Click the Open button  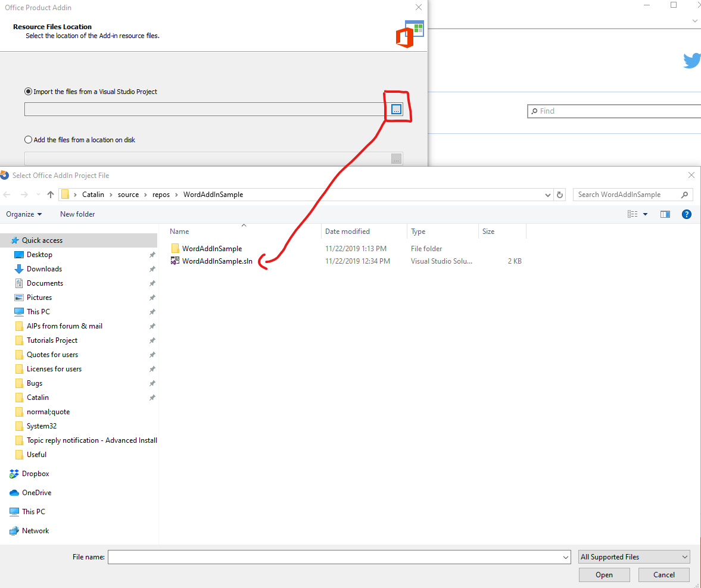pyautogui.click(x=604, y=575)
